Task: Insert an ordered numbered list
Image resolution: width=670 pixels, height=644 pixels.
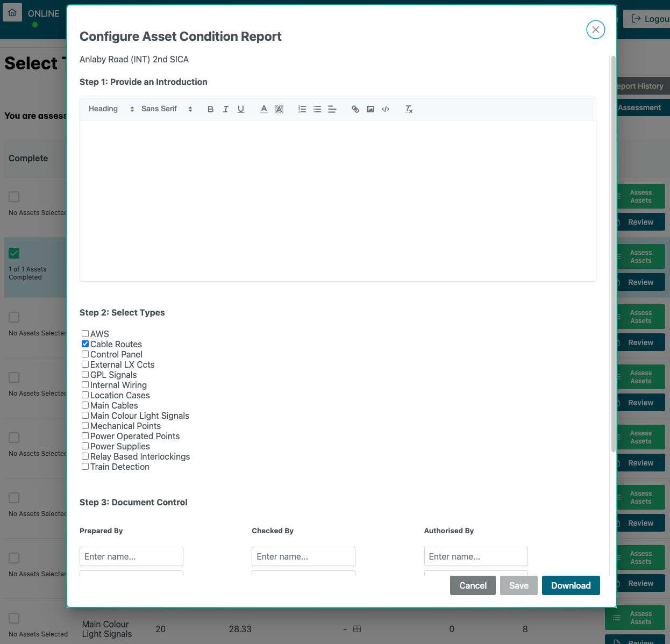Action: [x=302, y=109]
